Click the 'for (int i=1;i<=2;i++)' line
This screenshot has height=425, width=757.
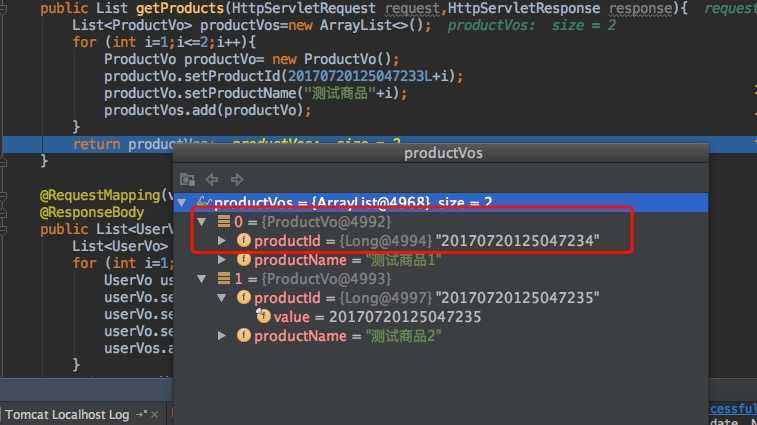[x=164, y=42]
